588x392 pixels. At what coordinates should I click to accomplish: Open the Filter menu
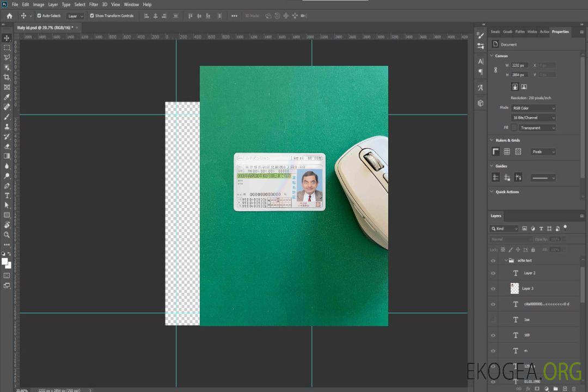point(94,4)
